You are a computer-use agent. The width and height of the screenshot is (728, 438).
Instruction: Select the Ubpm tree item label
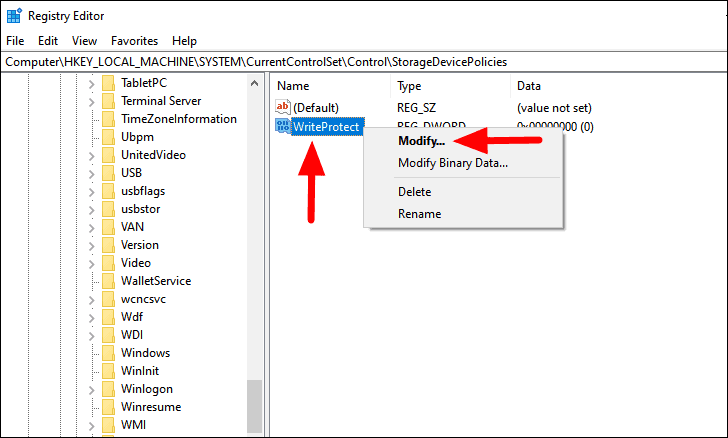137,137
